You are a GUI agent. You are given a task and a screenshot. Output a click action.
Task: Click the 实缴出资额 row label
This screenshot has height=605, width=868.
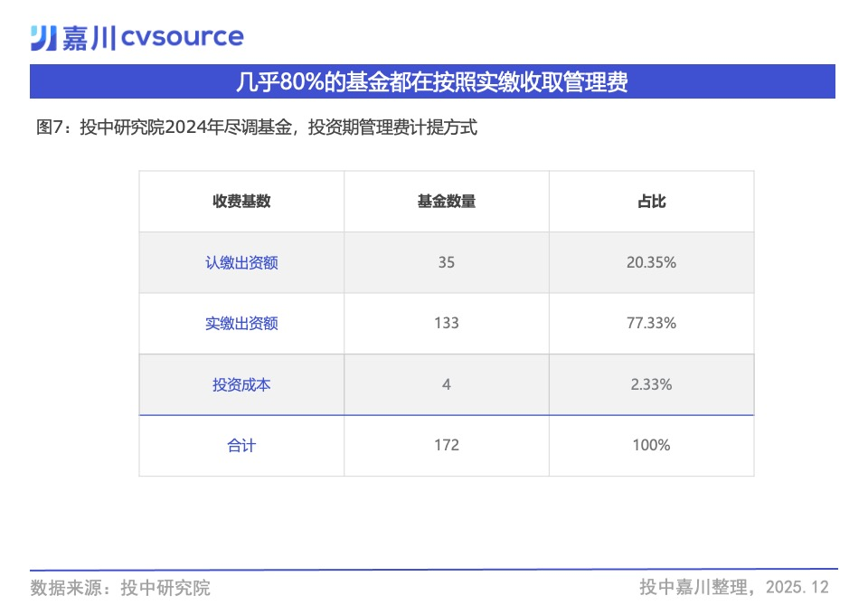(x=241, y=324)
